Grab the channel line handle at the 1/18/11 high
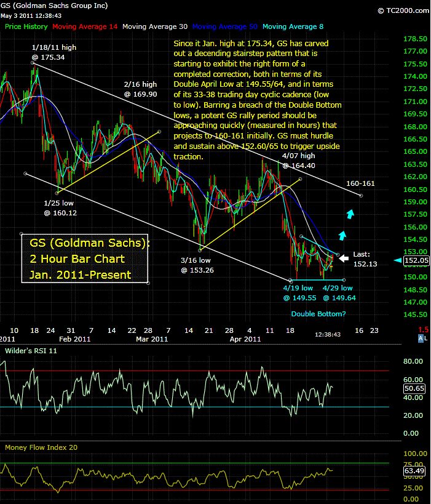 33,63
